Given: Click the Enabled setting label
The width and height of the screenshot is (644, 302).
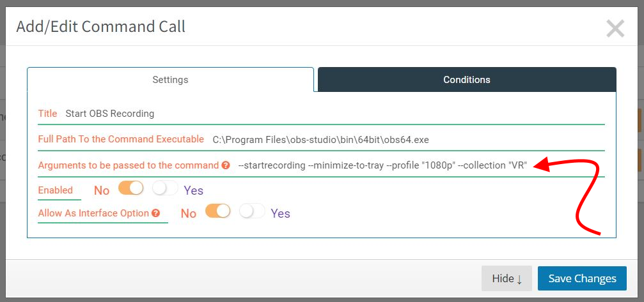Looking at the screenshot, I should [x=56, y=190].
